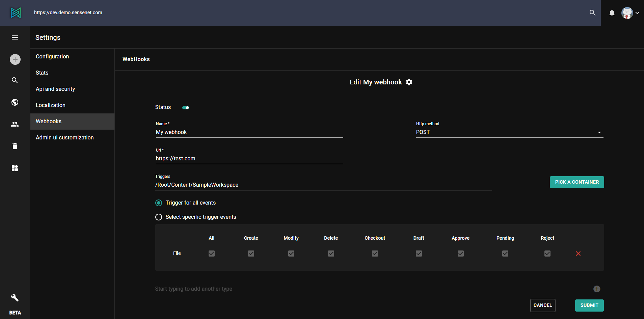Viewport: 644px width, 319px height.
Task: Toggle the File row Modify checkbox
Action: coord(291,254)
